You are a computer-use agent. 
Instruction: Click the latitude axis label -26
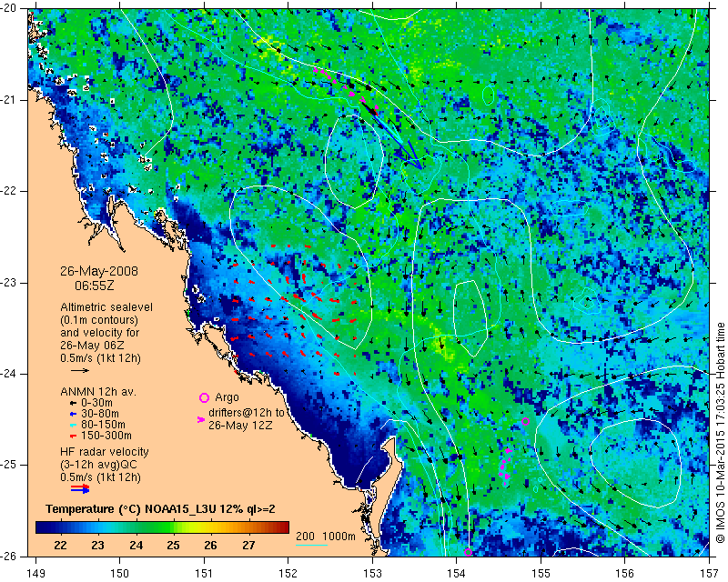[x=8, y=556]
